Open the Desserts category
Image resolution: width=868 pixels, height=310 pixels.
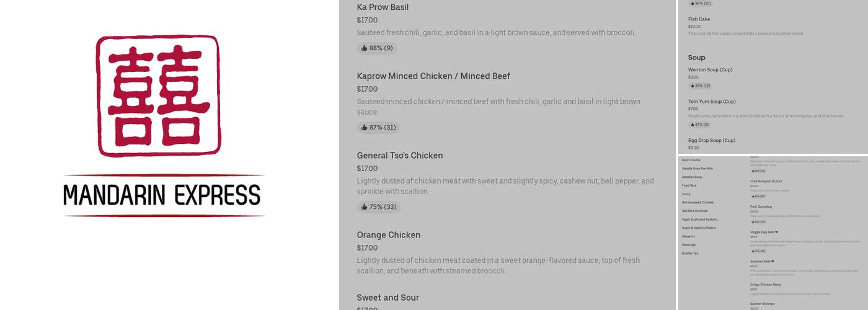(688, 236)
